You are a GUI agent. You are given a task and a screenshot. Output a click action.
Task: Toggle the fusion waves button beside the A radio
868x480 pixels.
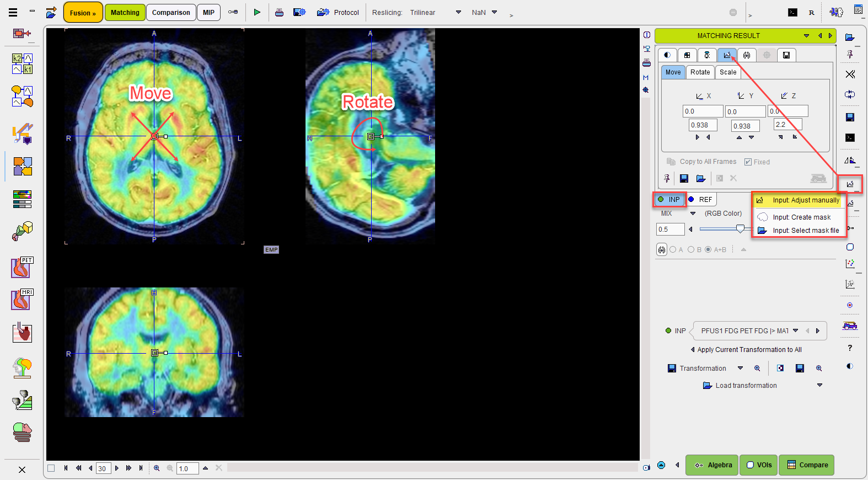662,249
